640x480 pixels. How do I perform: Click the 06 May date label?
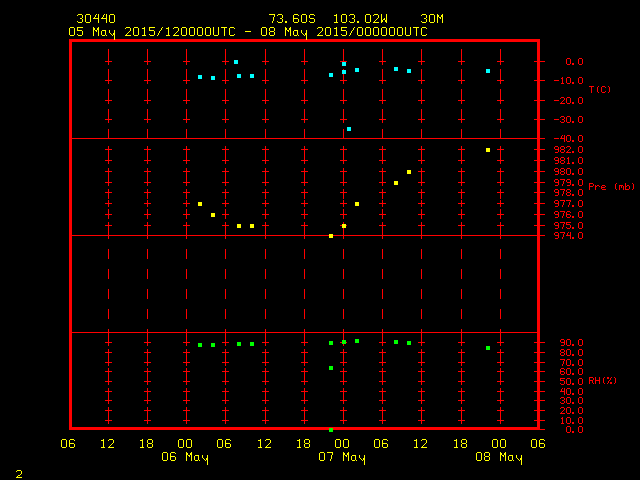185,458
